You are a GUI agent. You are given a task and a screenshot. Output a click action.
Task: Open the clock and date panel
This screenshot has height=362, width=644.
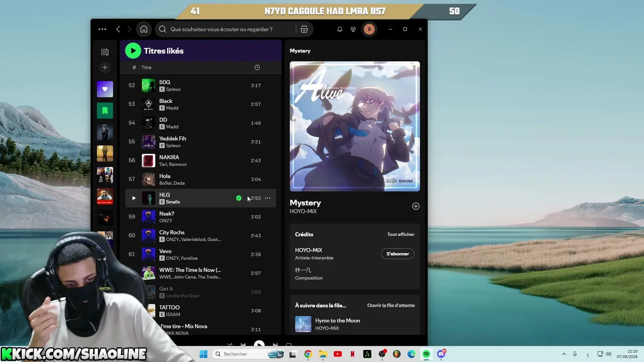click(628, 354)
